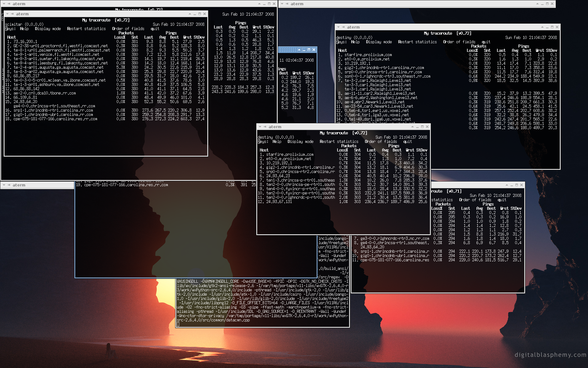588x368 pixels.
Task: Open window menu of scimitar aterm window
Action: [7, 14]
